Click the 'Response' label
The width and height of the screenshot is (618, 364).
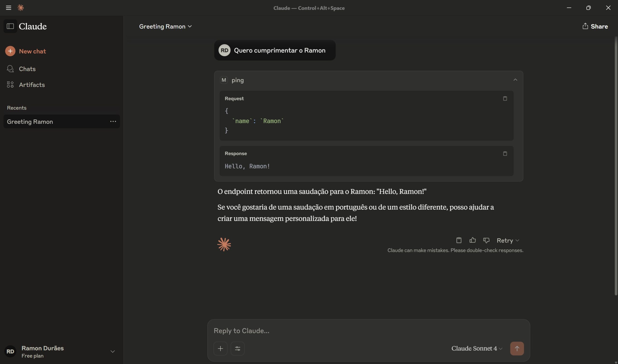[236, 154]
